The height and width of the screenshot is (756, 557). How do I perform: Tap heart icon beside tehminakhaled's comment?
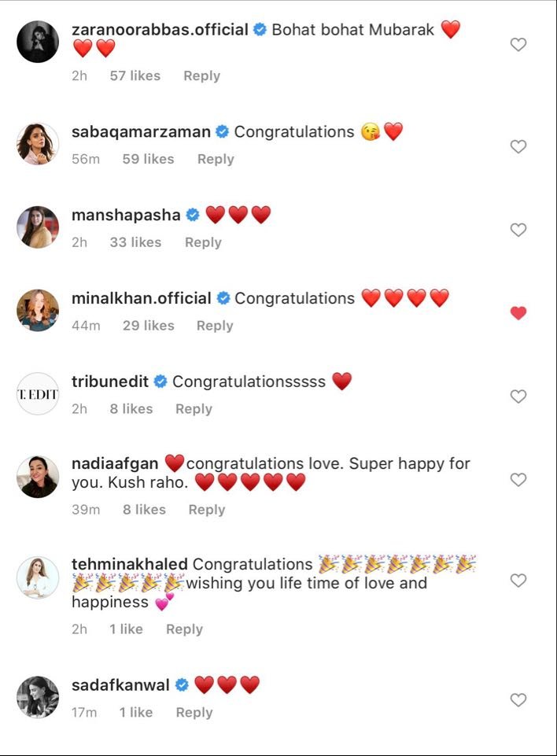518,581
